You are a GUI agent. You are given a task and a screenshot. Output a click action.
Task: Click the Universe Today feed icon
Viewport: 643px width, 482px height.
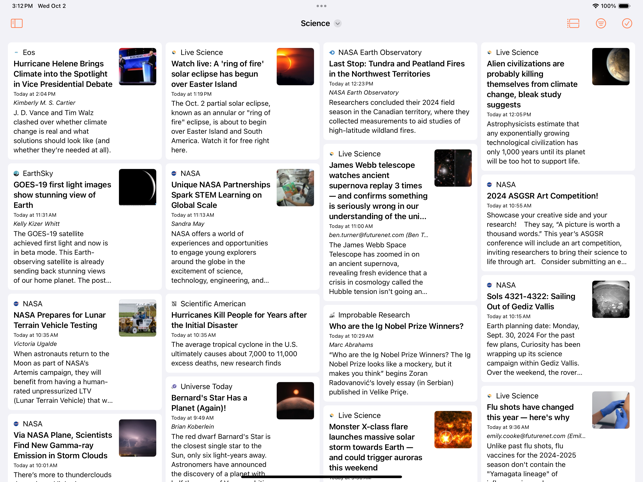click(174, 387)
